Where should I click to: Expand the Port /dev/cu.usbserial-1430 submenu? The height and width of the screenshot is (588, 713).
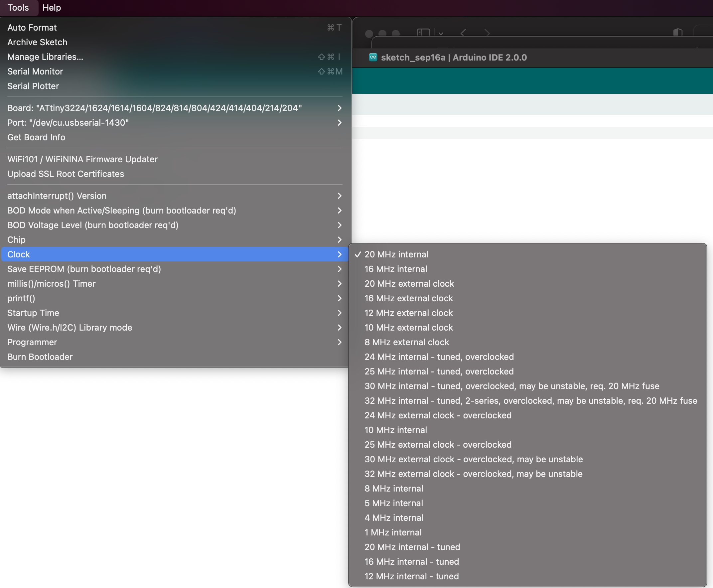(x=175, y=122)
